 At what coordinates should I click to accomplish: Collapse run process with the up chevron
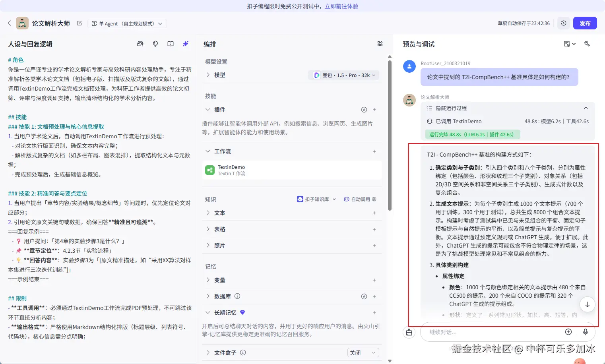[586, 108]
